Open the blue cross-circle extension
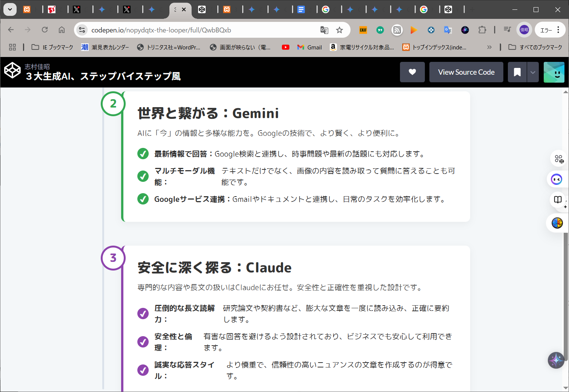This screenshot has height=392, width=569. (431, 30)
